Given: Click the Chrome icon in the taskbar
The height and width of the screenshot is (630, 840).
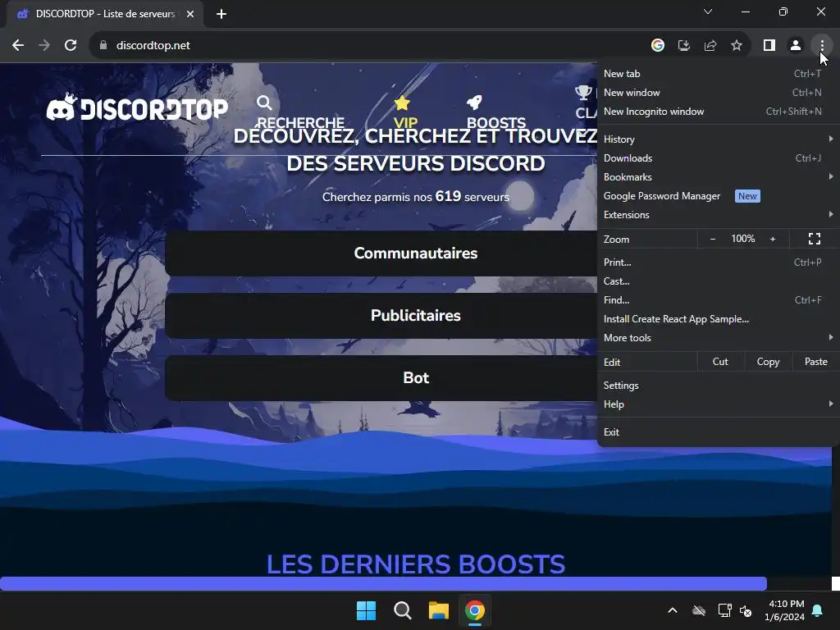Looking at the screenshot, I should (475, 610).
